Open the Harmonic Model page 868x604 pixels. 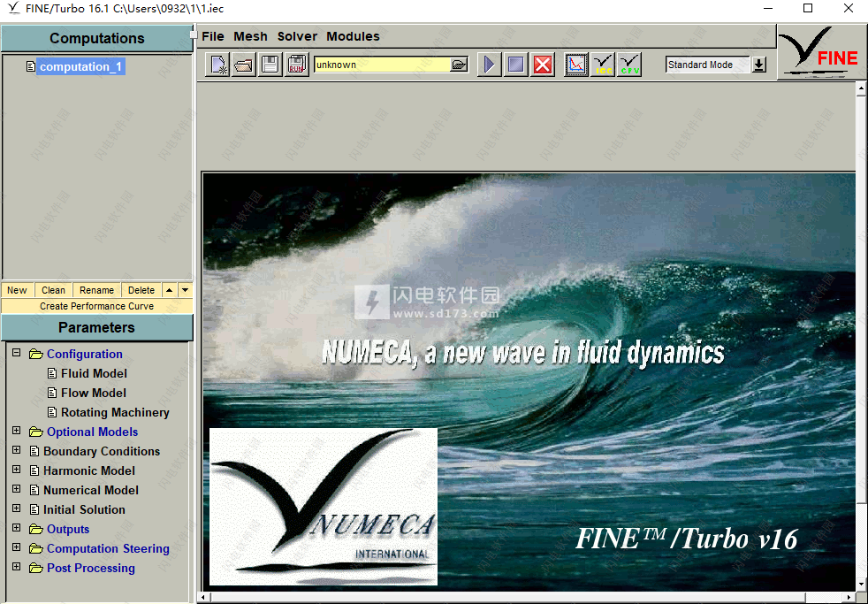[x=89, y=470]
